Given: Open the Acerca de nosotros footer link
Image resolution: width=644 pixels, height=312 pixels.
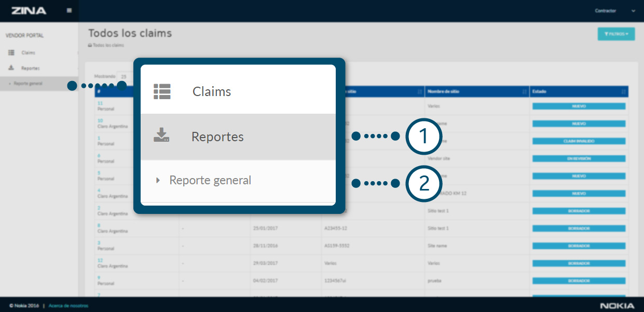Looking at the screenshot, I should [x=68, y=306].
